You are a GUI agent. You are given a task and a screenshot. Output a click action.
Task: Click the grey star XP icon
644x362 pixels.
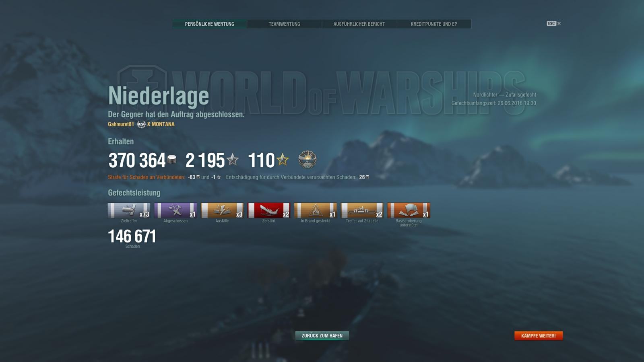(233, 160)
